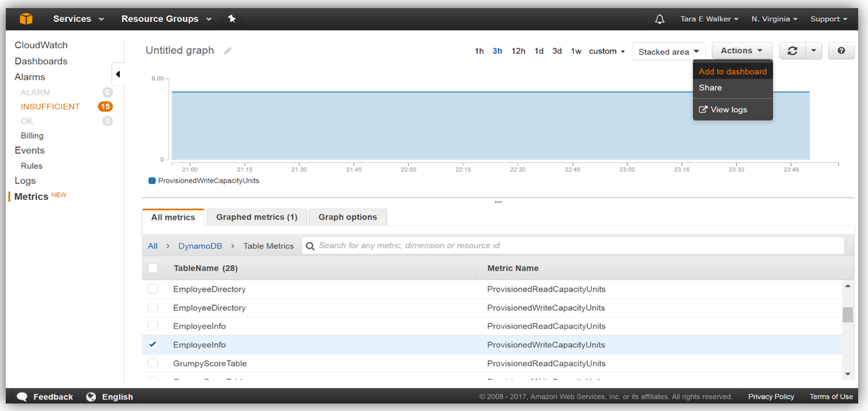Viewport: 868px width, 411px height.
Task: Open the refresh options dropdown arrow
Action: pos(814,51)
